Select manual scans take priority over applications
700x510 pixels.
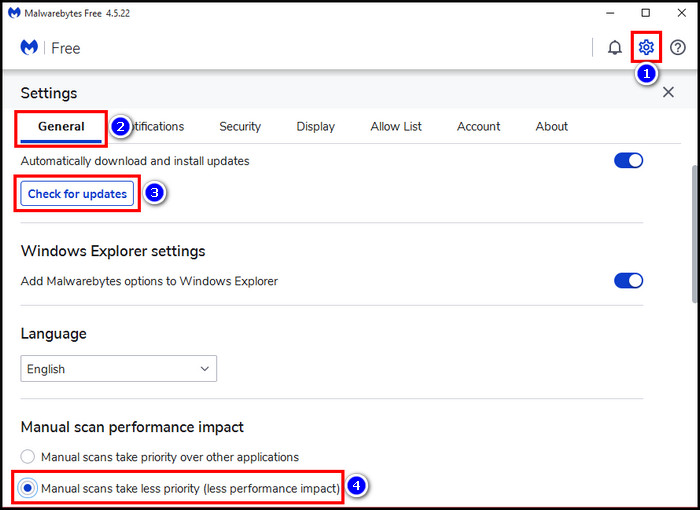click(x=28, y=456)
